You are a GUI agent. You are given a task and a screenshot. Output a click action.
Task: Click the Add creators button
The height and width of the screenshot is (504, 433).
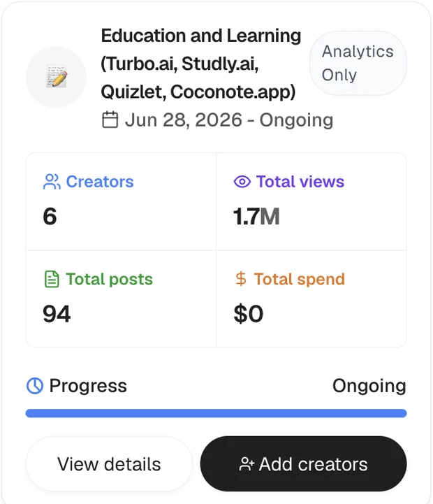304,464
